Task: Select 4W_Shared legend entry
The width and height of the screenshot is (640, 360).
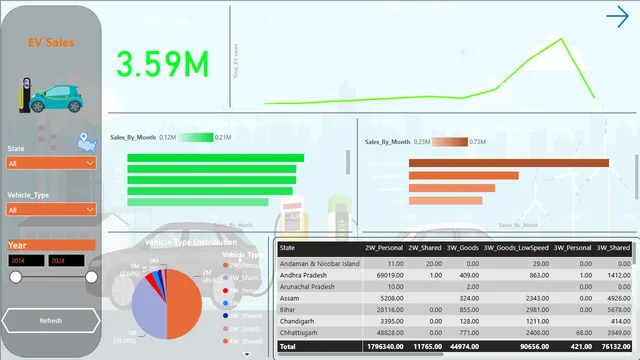Action: coord(242,341)
